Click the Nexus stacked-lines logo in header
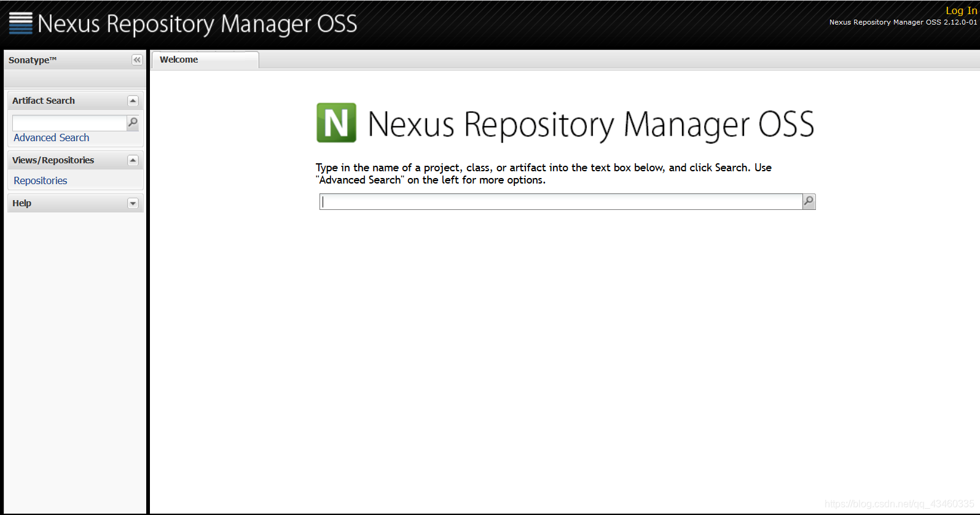 tap(20, 23)
